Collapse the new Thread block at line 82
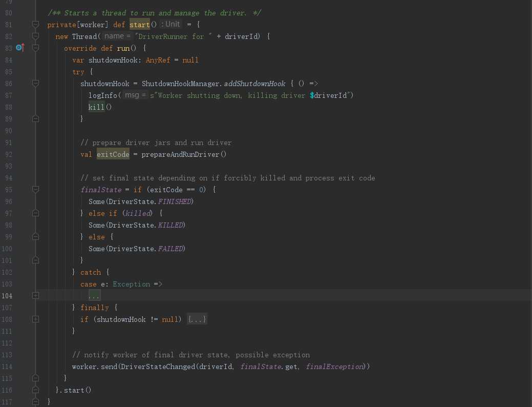532x407 pixels. pyautogui.click(x=35, y=36)
